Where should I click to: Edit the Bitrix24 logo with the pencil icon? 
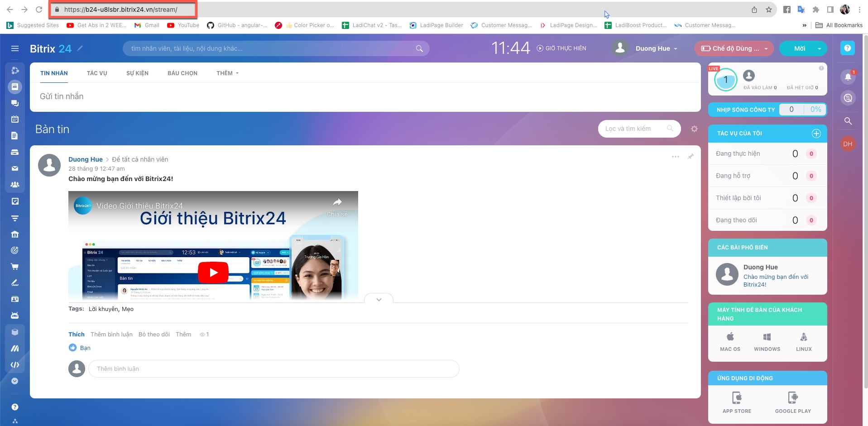80,48
